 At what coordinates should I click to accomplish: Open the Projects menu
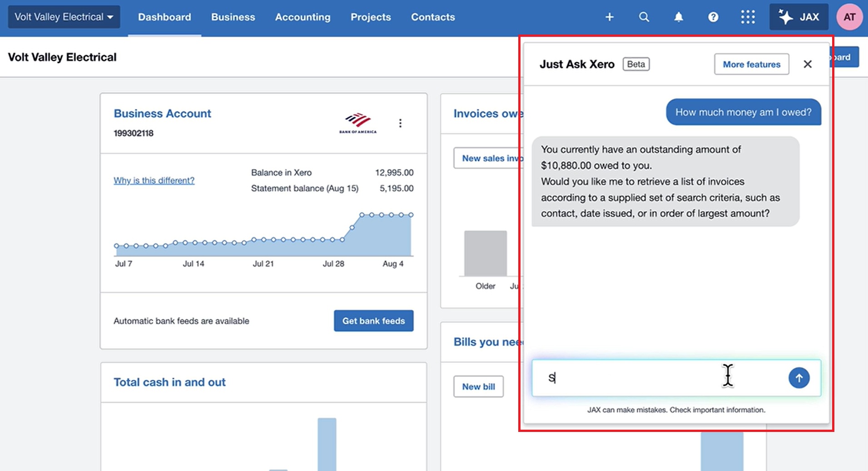tap(371, 17)
